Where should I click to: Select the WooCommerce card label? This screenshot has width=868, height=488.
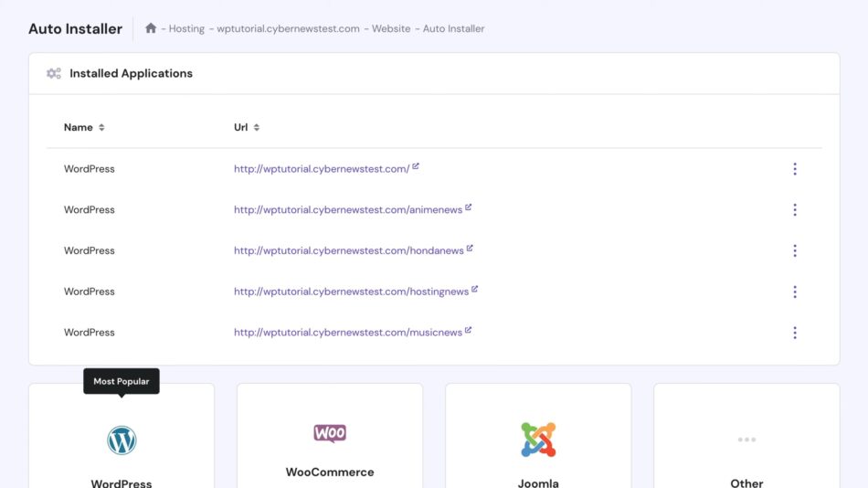pyautogui.click(x=329, y=472)
